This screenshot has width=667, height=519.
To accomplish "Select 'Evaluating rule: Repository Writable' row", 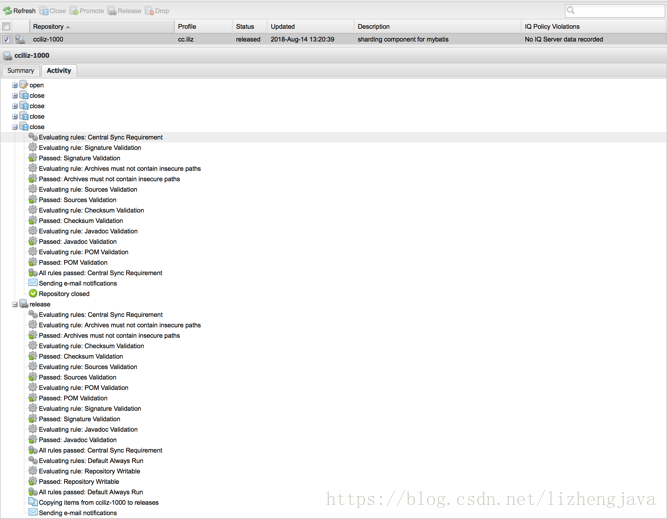I will pyautogui.click(x=89, y=471).
